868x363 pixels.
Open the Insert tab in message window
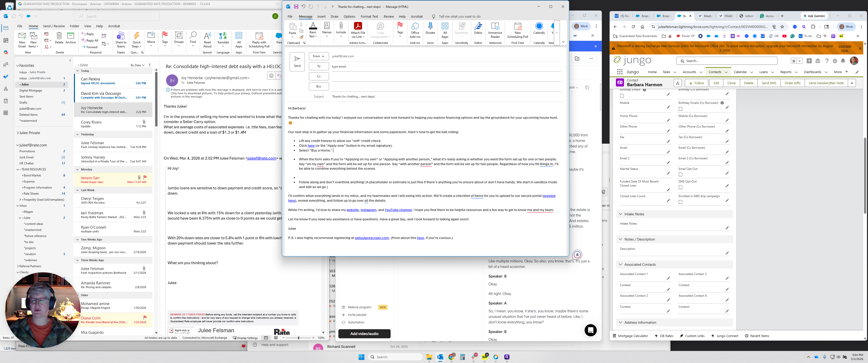321,16
